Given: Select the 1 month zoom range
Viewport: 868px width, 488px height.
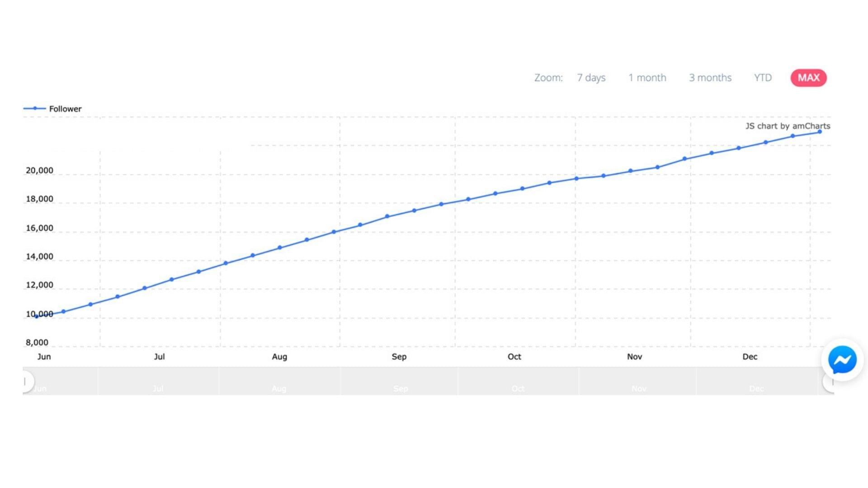Looking at the screenshot, I should click(647, 78).
